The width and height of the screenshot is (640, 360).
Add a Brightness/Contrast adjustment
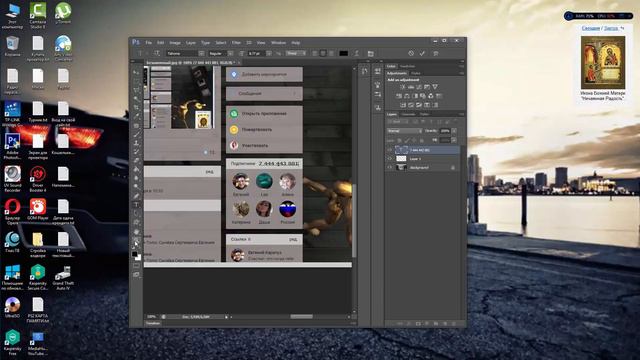[403, 87]
